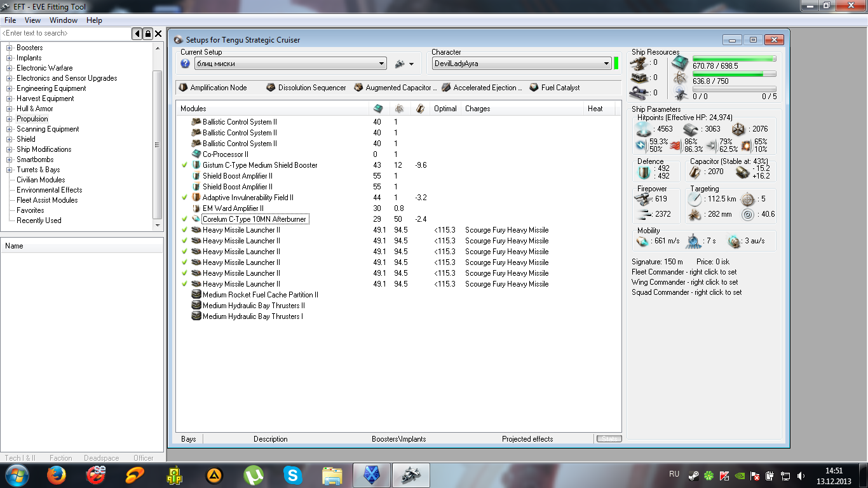Expand the Propulsion tree node
Screen dimensions: 868x488
(10, 119)
